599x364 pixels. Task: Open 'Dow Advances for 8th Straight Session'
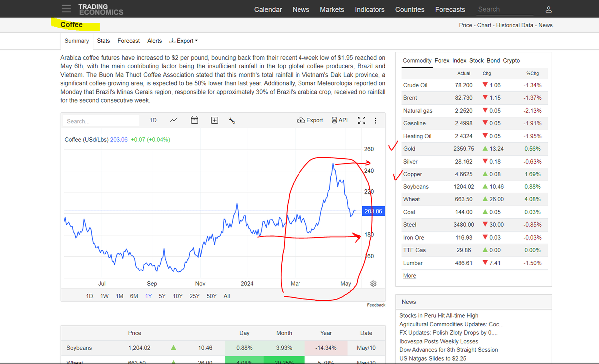[449, 350]
